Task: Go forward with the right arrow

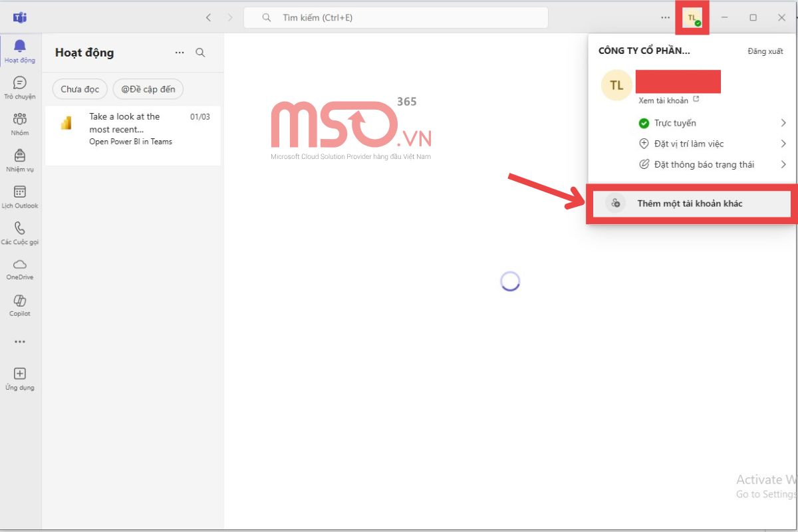Action: pyautogui.click(x=230, y=18)
